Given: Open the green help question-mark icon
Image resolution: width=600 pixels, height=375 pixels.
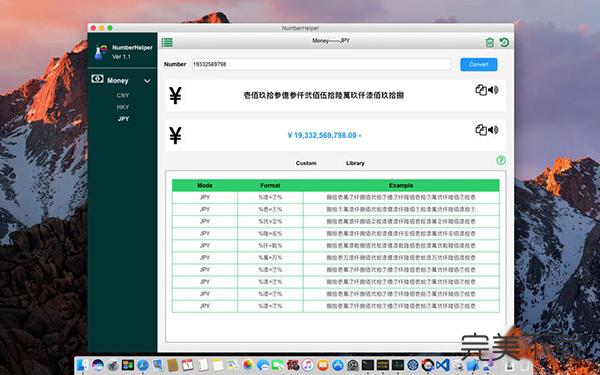Looking at the screenshot, I should (x=501, y=160).
